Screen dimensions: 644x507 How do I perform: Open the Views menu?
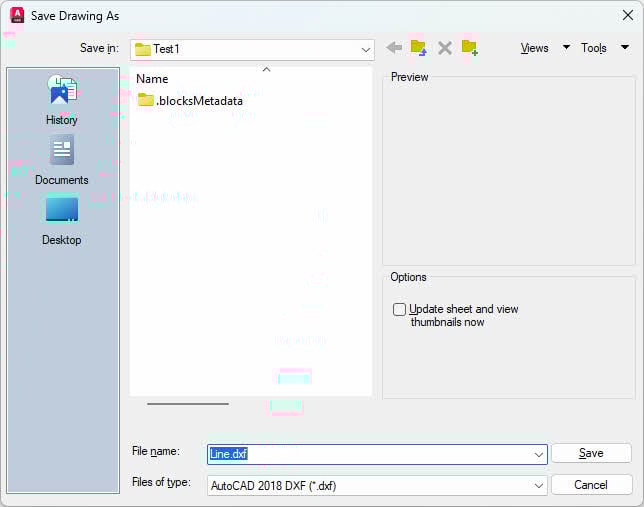[x=534, y=48]
